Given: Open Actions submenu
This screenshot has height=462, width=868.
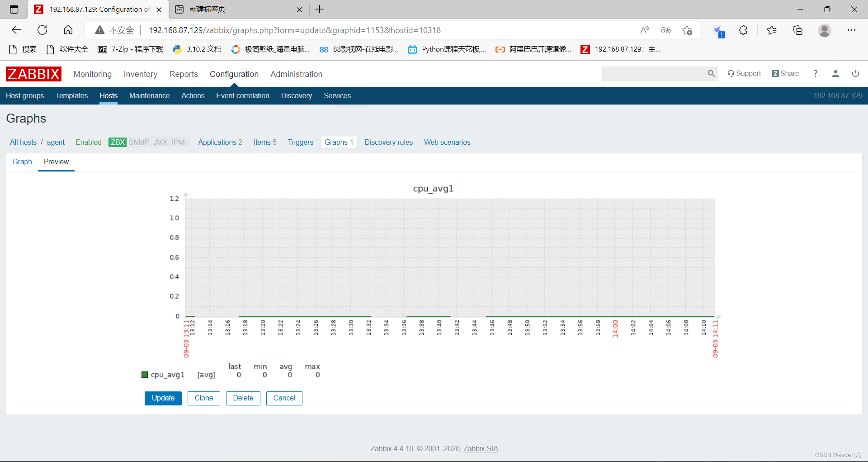Looking at the screenshot, I should [193, 96].
